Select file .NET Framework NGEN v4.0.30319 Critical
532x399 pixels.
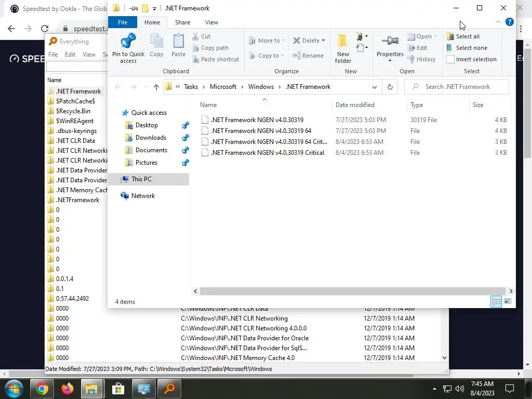pyautogui.click(x=268, y=153)
